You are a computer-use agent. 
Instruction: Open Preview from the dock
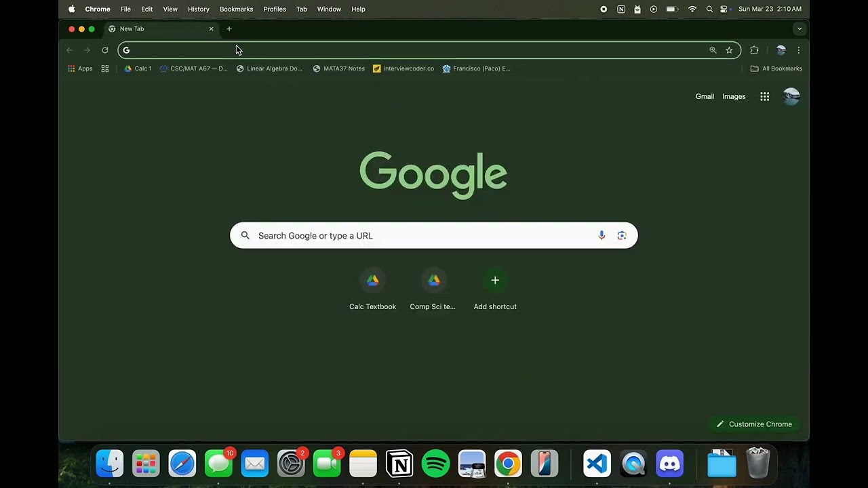[x=472, y=464]
